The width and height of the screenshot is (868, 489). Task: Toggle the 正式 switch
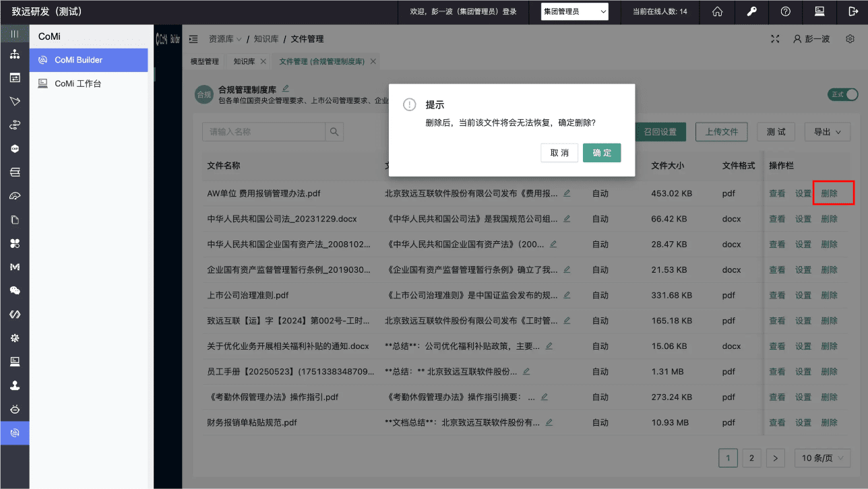[x=843, y=95]
